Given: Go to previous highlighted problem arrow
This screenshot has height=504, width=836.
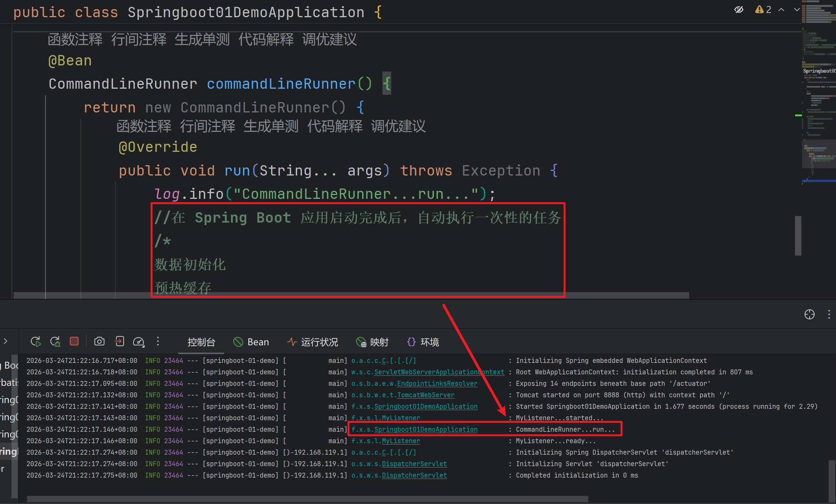Looking at the screenshot, I should (x=781, y=10).
